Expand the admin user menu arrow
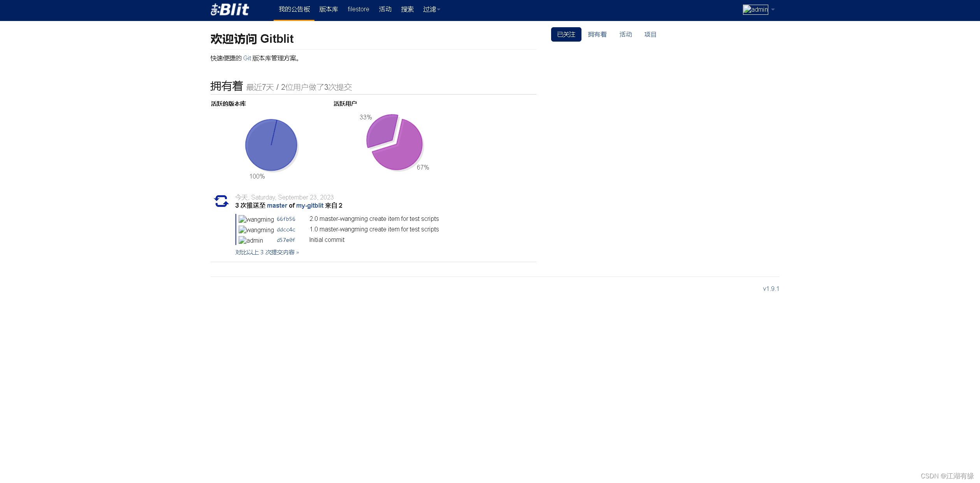 773,9
